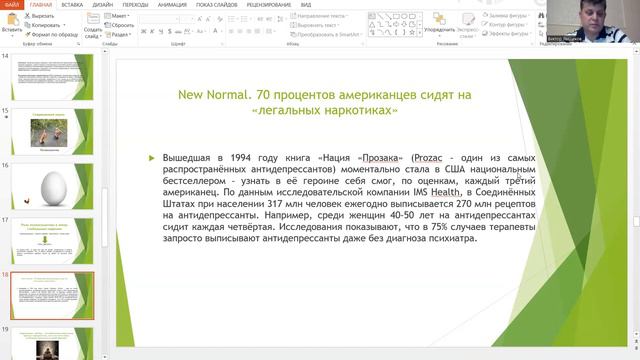The image size is (640, 360).
Task: Toggle text shadow (S) formatting
Action: 169,31
